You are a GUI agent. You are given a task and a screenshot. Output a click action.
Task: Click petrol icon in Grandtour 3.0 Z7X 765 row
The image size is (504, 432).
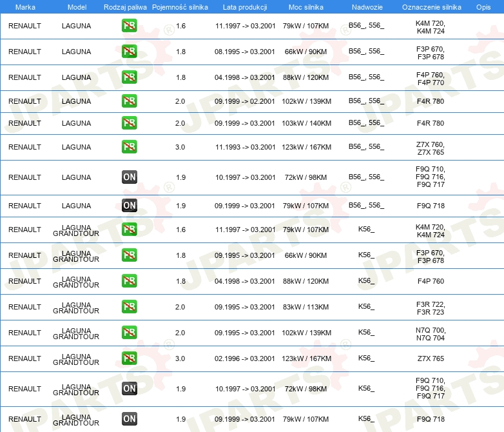129,358
